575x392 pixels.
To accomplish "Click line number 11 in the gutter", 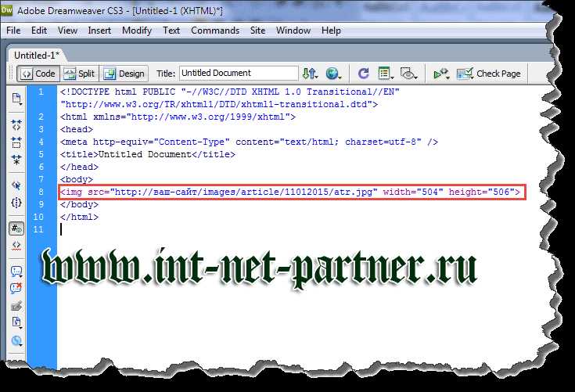I will [38, 229].
